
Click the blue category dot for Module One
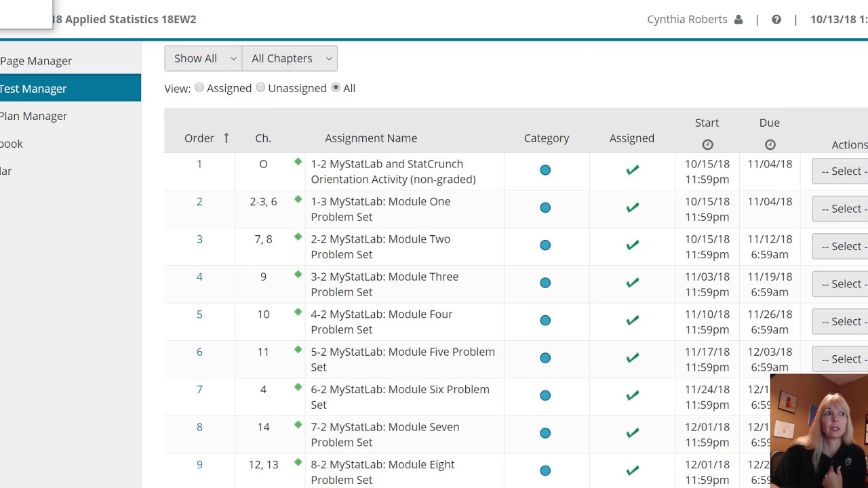545,208
